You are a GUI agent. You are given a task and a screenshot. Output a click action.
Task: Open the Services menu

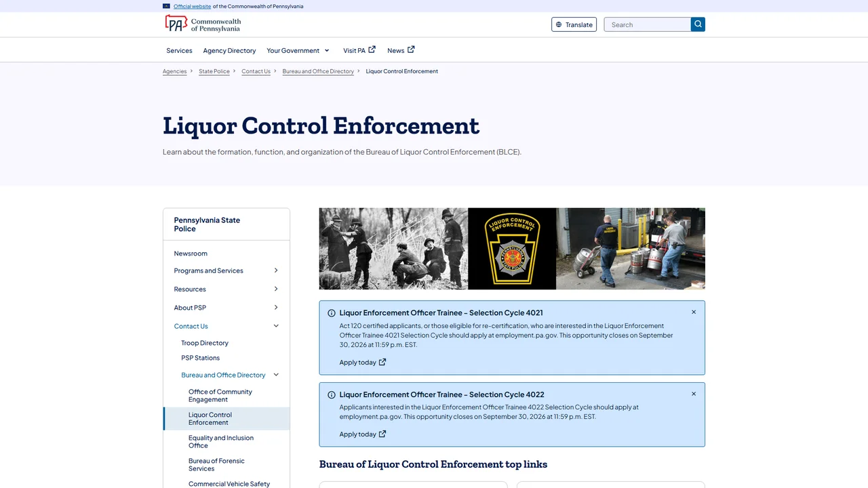[179, 50]
